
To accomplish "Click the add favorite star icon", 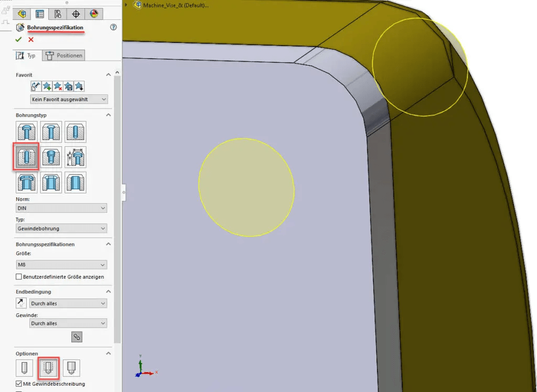I will tap(47, 86).
